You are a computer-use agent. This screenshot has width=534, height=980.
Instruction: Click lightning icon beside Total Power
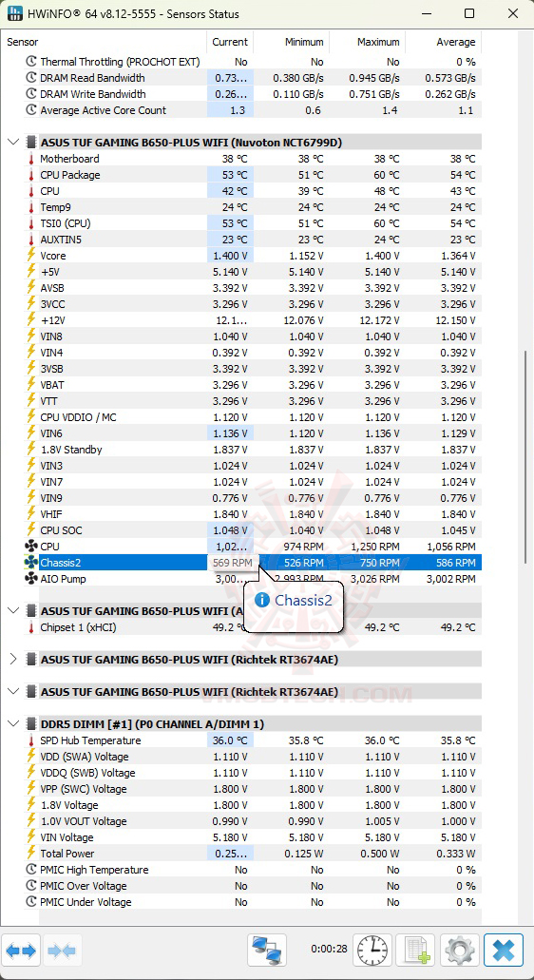pos(30,854)
